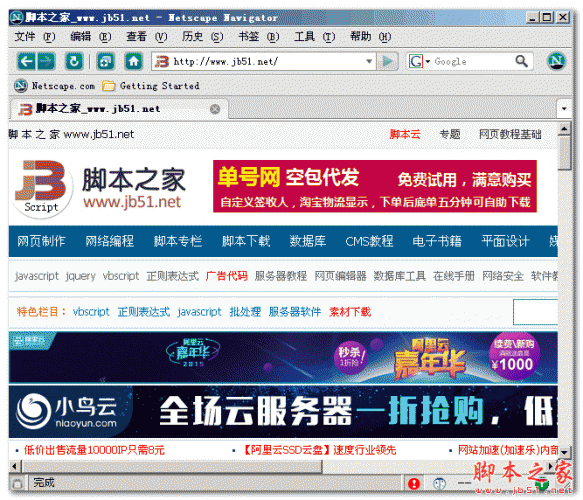The image size is (583, 500).
Task: Open a new tab using the toolbar icon
Action: (x=106, y=61)
